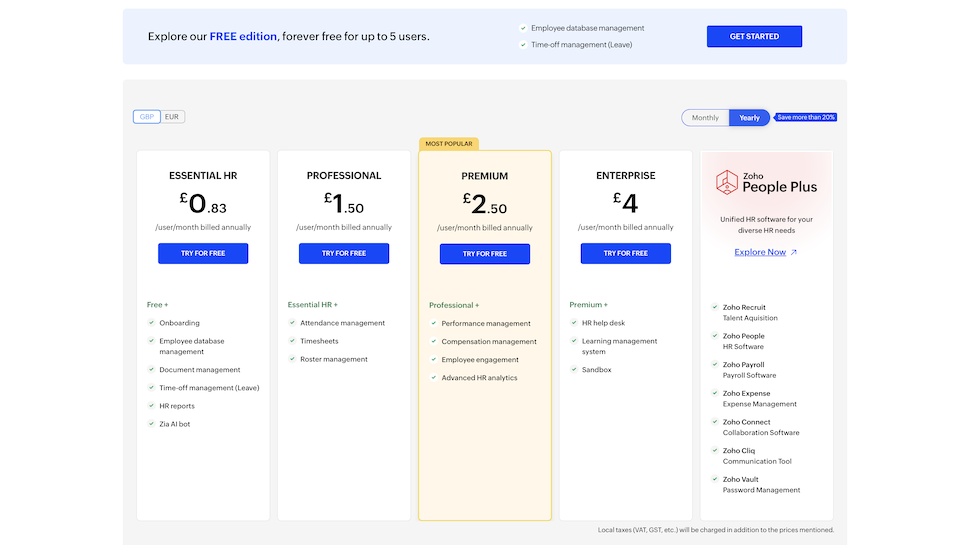The height and width of the screenshot is (545, 970).
Task: Try Essential HR plan for free
Action: 203,254
